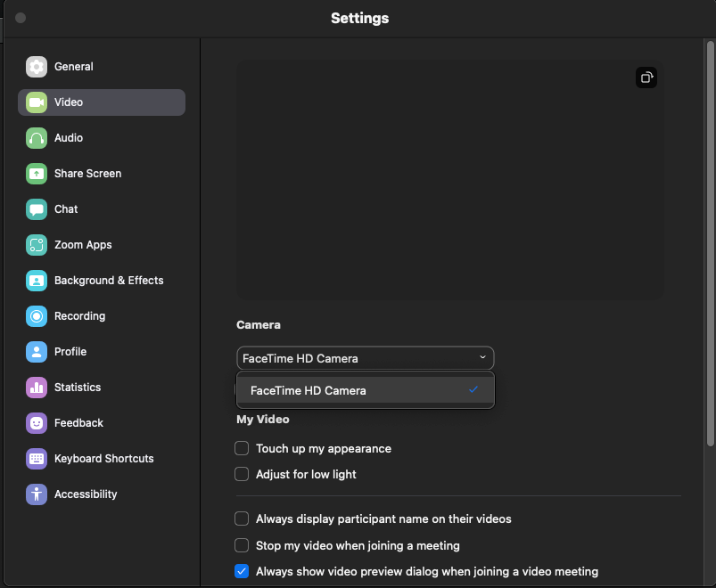The image size is (716, 588).
Task: Check Stop my video when joining
Action: coord(242,545)
